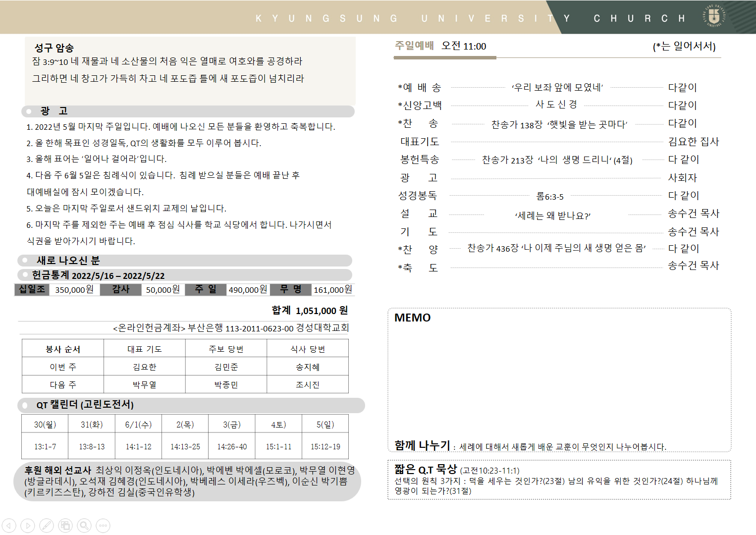Click the name '김민준' in the table

tap(226, 367)
